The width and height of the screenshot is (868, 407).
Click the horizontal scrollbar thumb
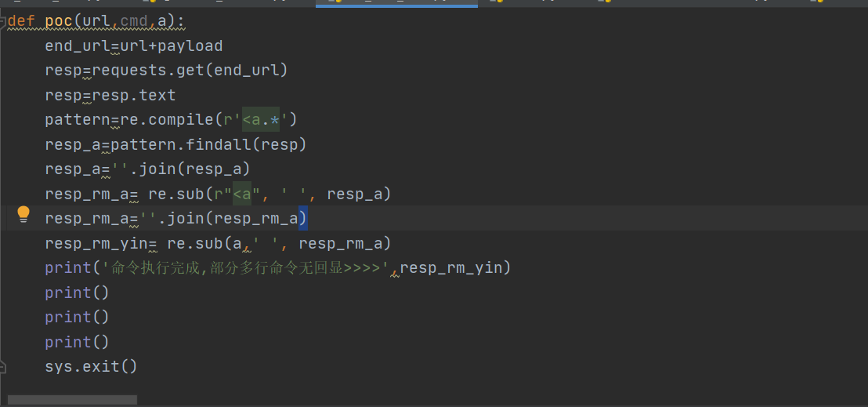[x=72, y=400]
